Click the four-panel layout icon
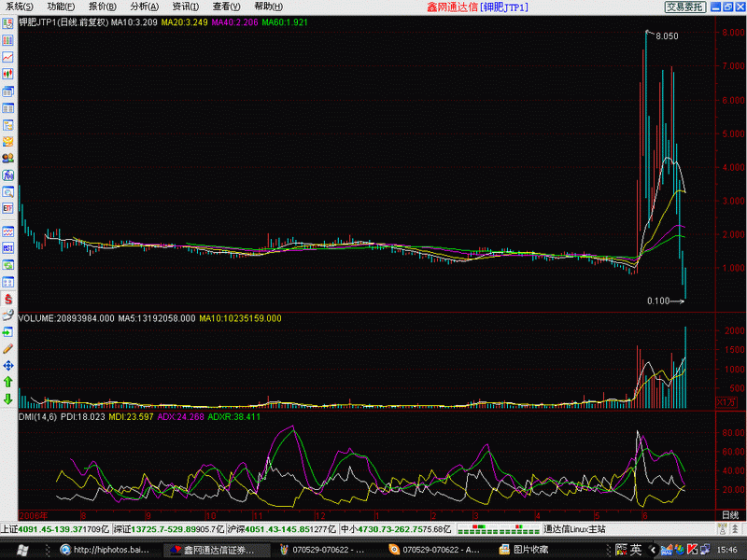Image resolution: width=747 pixels, height=560 pixels. [7, 282]
